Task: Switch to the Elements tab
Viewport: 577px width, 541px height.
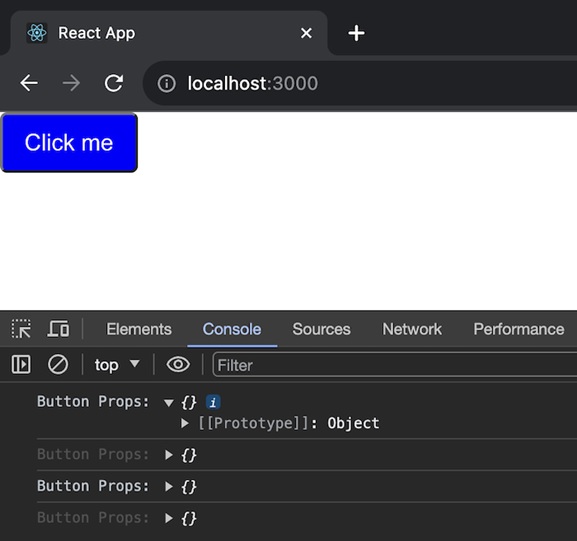Action: coord(139,329)
